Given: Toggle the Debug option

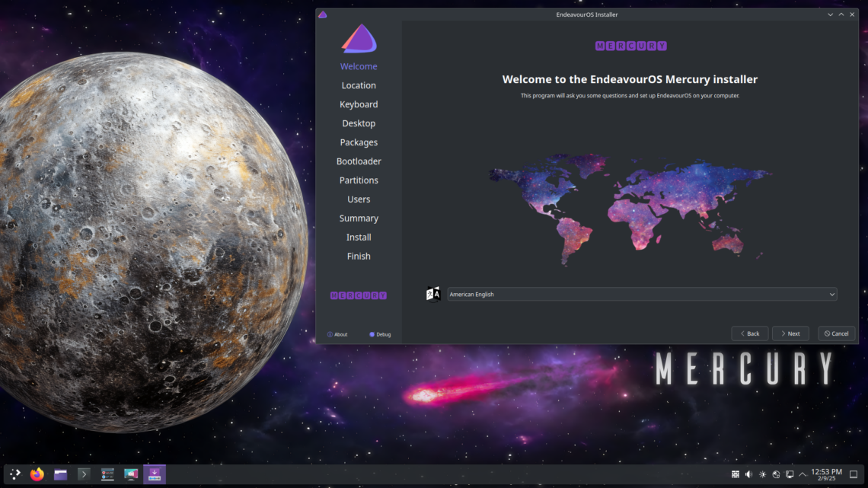Looking at the screenshot, I should [380, 334].
